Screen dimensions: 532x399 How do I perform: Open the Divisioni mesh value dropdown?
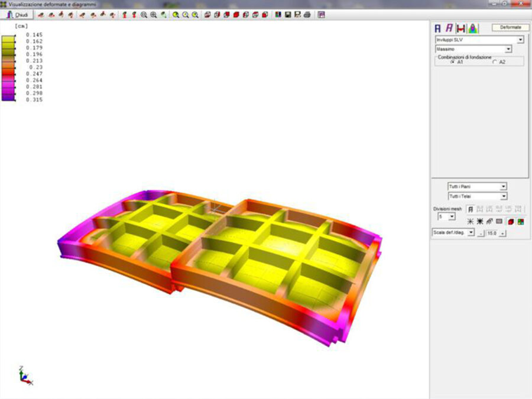pos(452,217)
